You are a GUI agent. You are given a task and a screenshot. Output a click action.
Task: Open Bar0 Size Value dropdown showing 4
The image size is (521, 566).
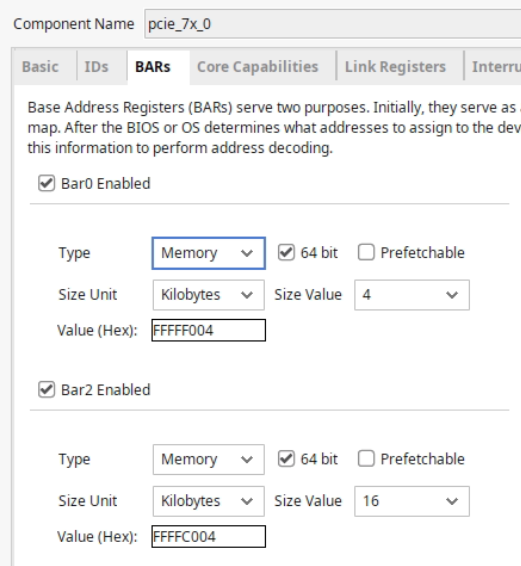pyautogui.click(x=412, y=295)
